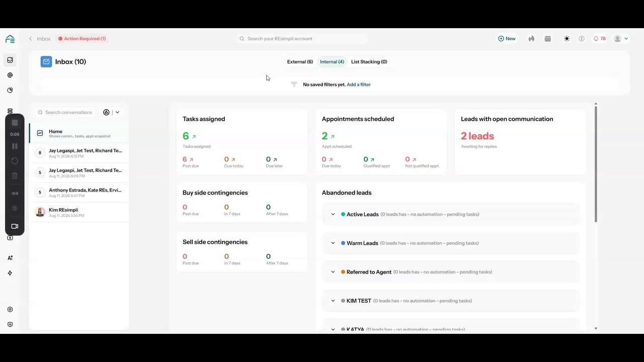This screenshot has height=362, width=644.
Task: Switch to the External (6) tab
Action: tap(300, 62)
